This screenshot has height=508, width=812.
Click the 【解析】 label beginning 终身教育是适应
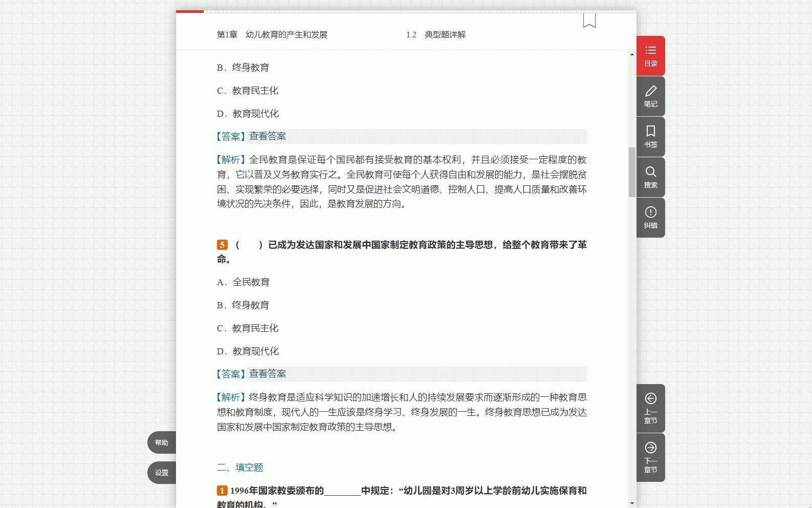[x=230, y=397]
